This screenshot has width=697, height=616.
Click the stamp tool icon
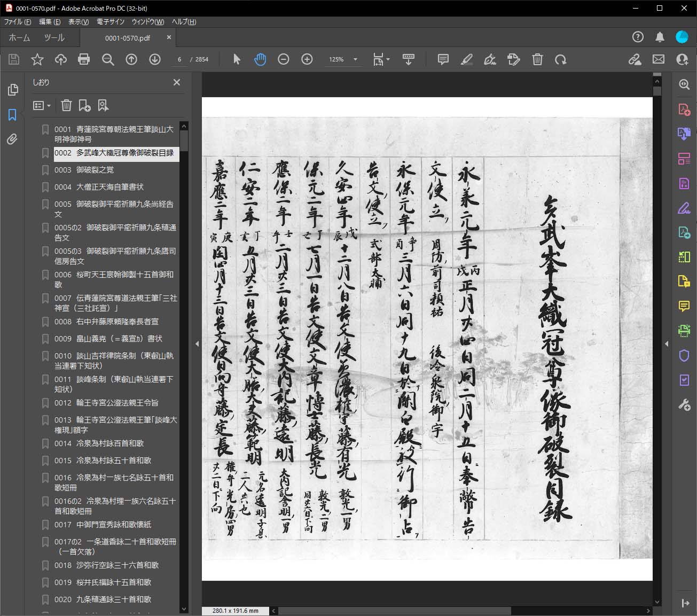click(513, 59)
